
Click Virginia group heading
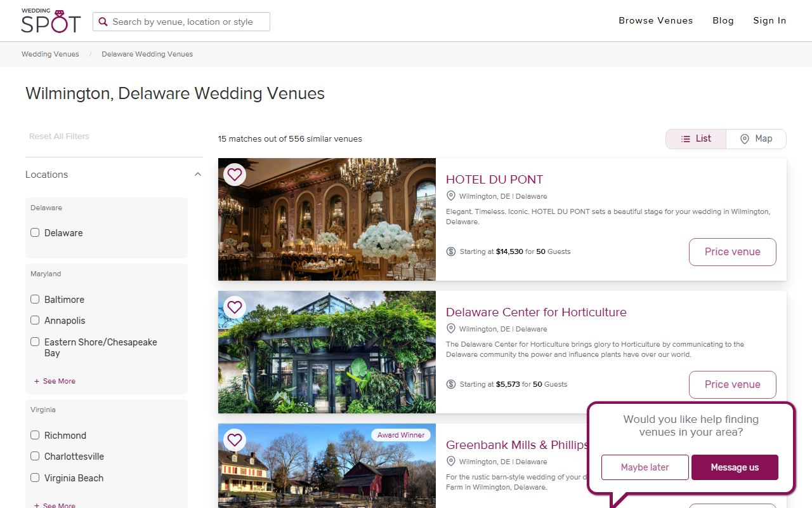click(x=43, y=410)
